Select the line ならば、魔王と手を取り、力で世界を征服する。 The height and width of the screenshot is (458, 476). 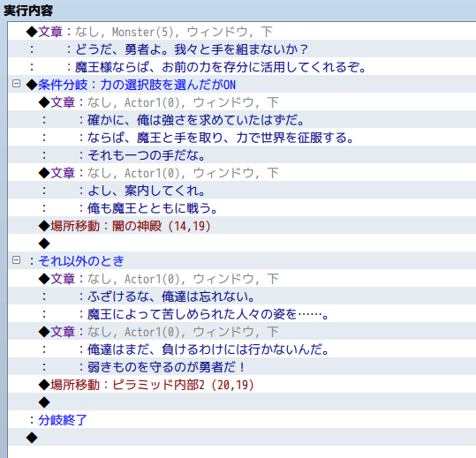point(242,138)
